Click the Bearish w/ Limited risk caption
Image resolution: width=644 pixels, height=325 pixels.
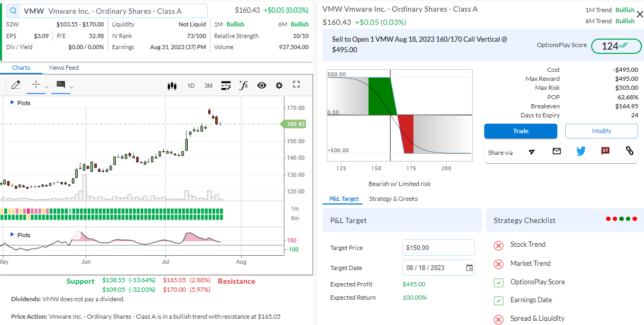(x=400, y=184)
